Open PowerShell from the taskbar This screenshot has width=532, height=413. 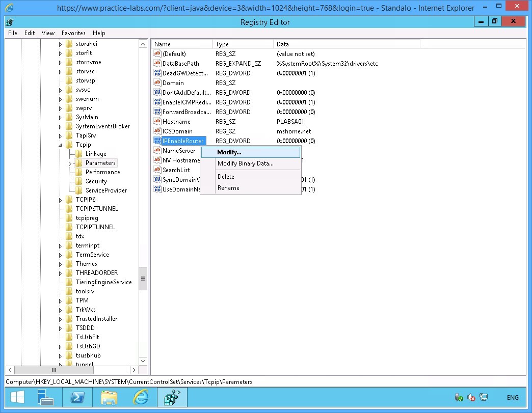coord(77,397)
